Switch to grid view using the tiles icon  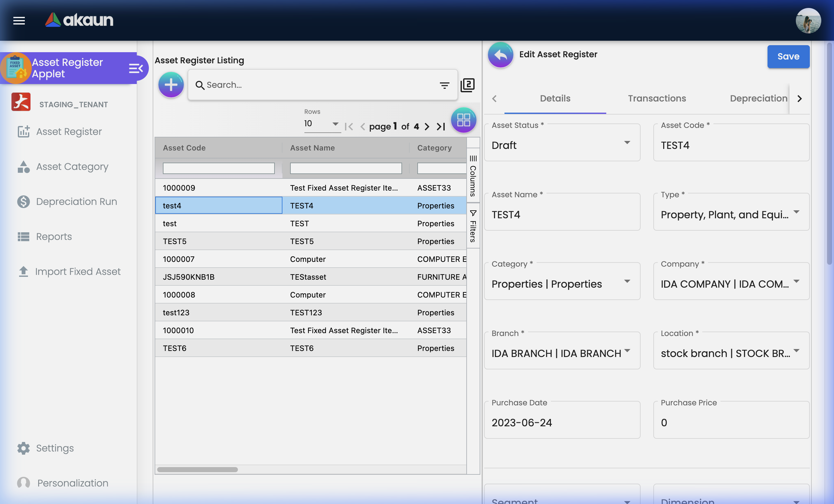(463, 120)
